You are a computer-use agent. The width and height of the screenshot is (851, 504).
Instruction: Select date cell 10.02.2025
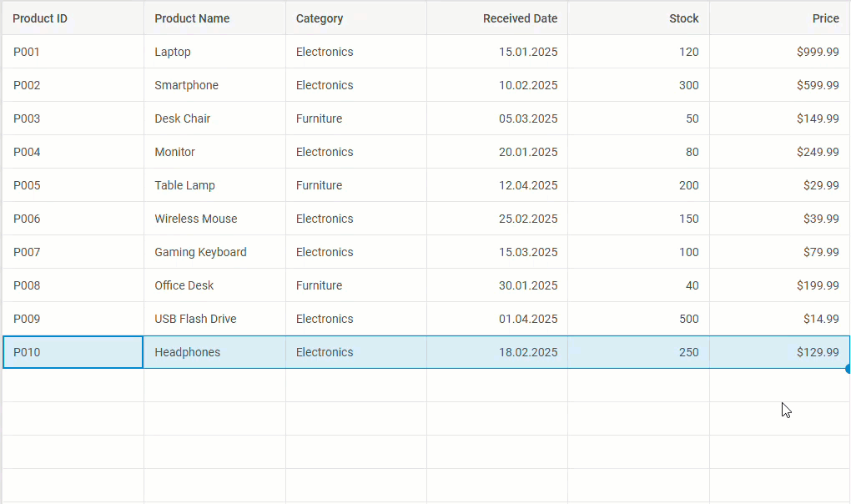coord(497,85)
